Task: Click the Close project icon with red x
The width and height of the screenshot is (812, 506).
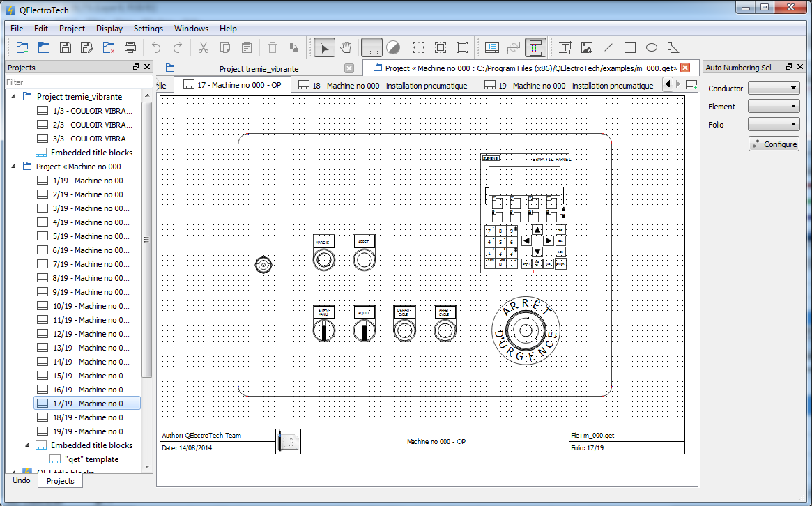Action: [109, 47]
